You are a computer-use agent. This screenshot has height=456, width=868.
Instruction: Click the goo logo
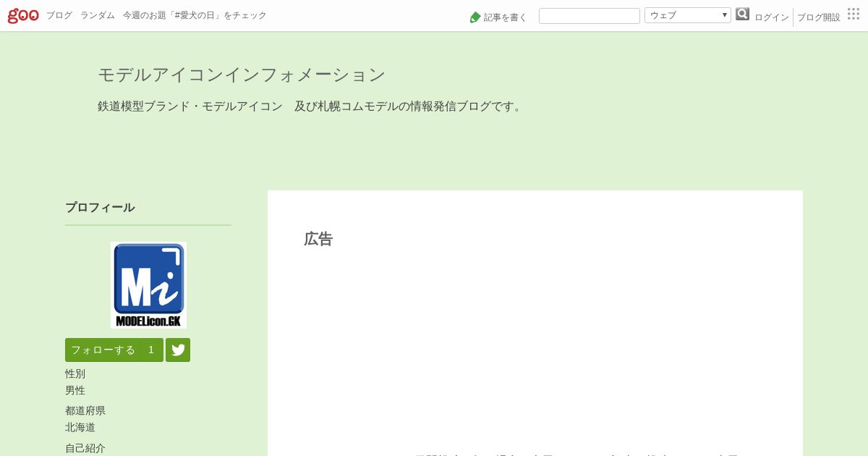[x=23, y=15]
